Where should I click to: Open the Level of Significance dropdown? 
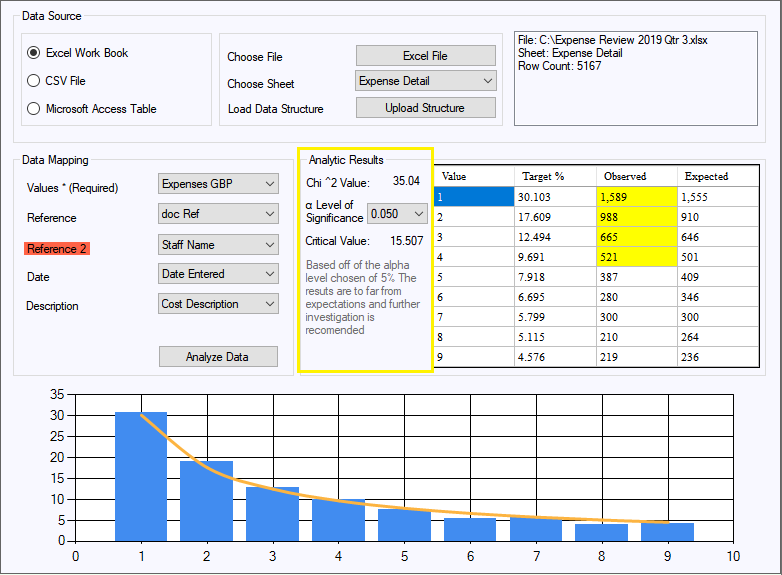(397, 213)
